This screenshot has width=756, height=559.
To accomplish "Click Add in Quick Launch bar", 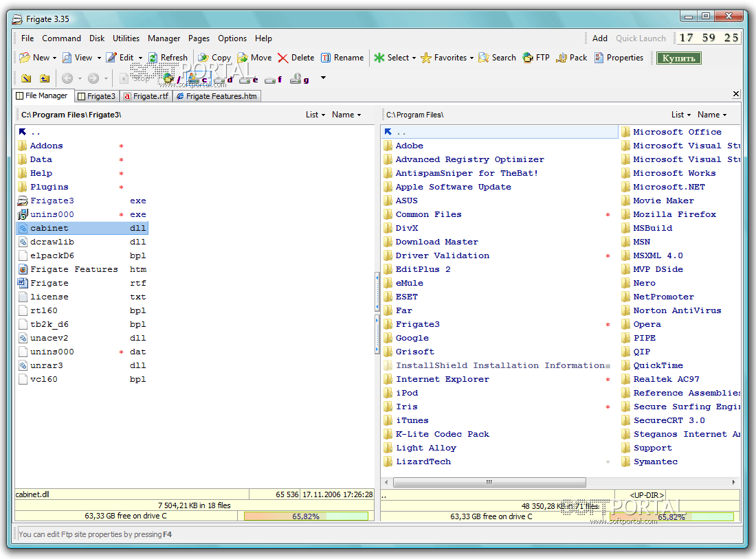I will tap(600, 38).
